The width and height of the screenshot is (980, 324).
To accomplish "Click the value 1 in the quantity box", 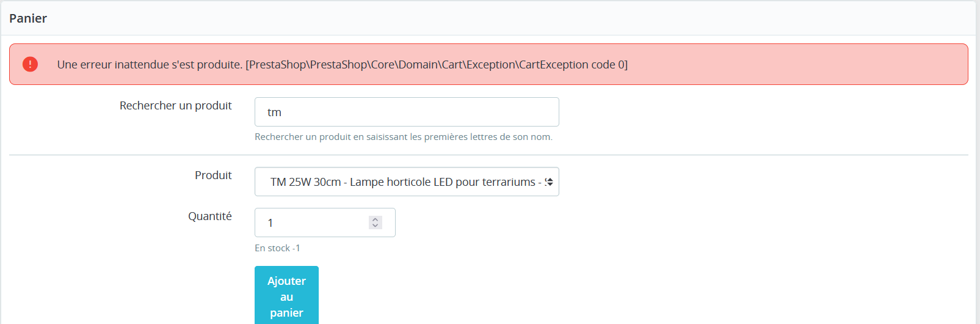I will tap(270, 223).
